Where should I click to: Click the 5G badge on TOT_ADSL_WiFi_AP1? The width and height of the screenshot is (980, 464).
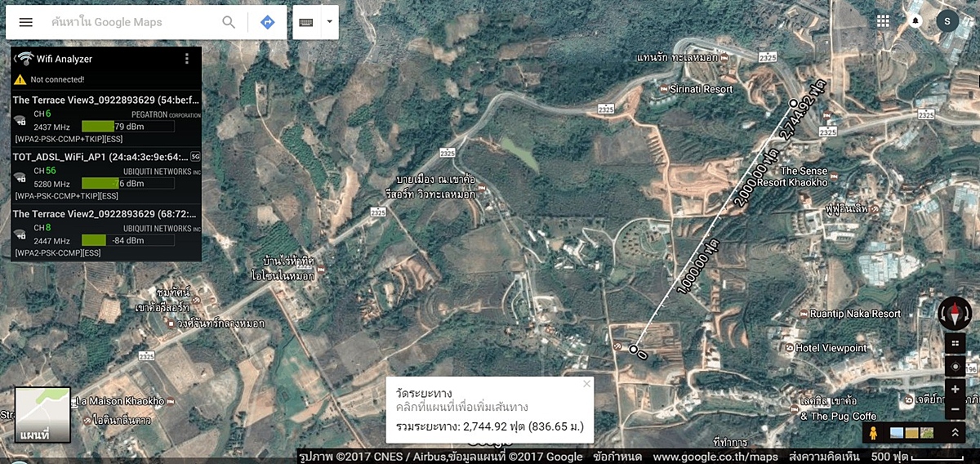[195, 155]
